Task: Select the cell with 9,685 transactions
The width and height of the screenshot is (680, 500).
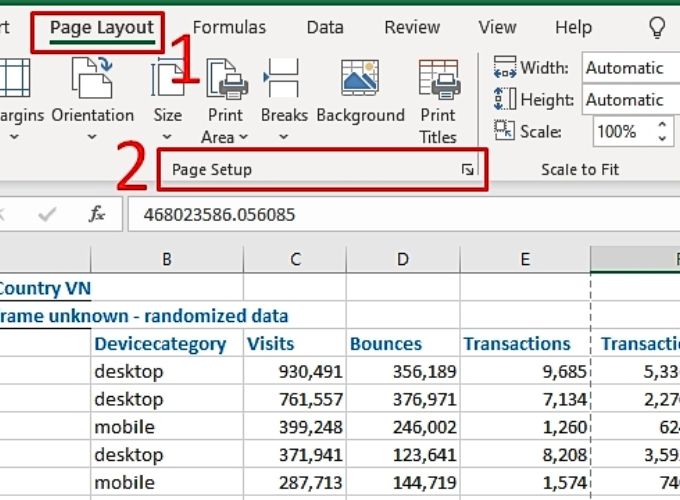Action: pyautogui.click(x=525, y=371)
